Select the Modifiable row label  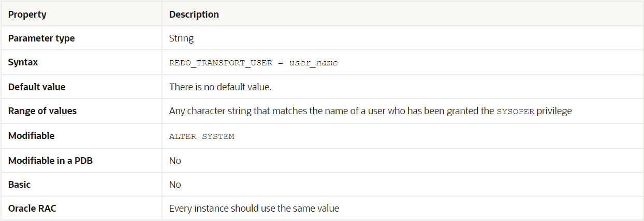[x=31, y=135]
